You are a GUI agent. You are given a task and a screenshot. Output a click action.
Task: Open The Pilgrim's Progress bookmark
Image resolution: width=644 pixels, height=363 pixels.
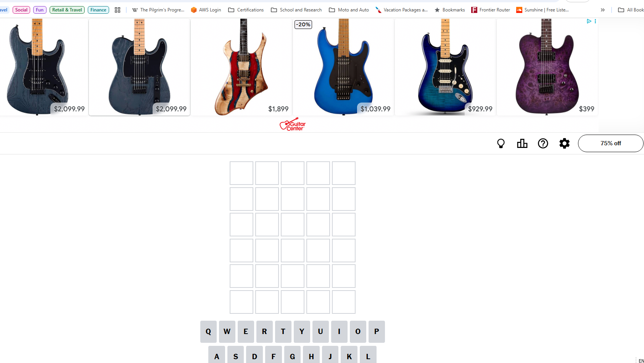[158, 10]
